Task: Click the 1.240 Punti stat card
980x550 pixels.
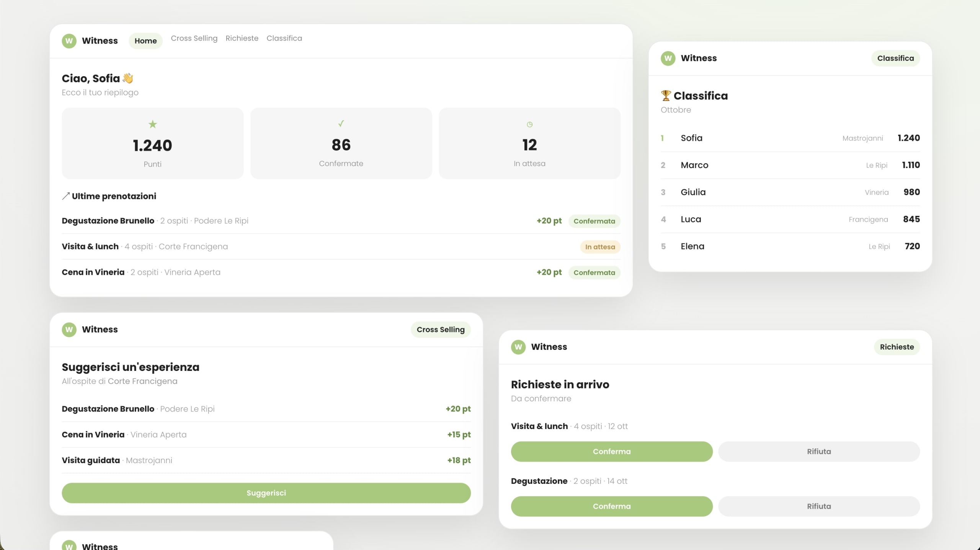Action: point(152,143)
